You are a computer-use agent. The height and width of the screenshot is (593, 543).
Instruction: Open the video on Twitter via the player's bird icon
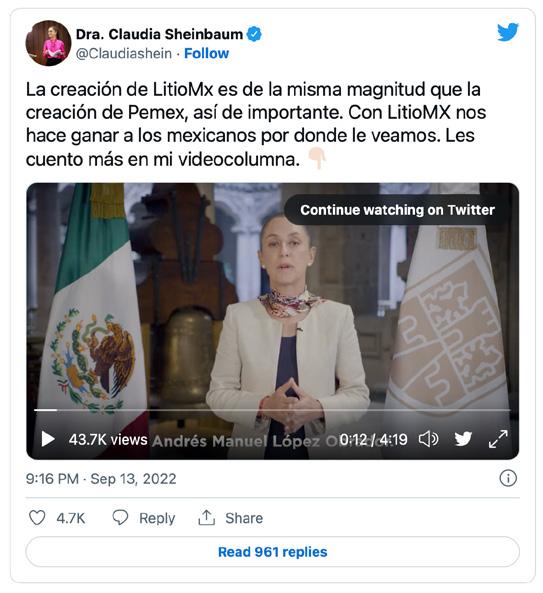coord(463,439)
